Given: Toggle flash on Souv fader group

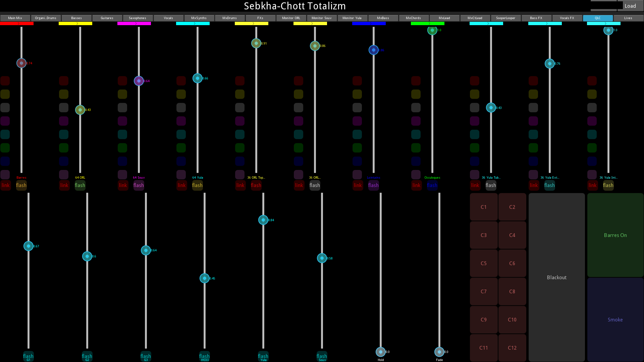Looking at the screenshot, I should pyautogui.click(x=322, y=356).
